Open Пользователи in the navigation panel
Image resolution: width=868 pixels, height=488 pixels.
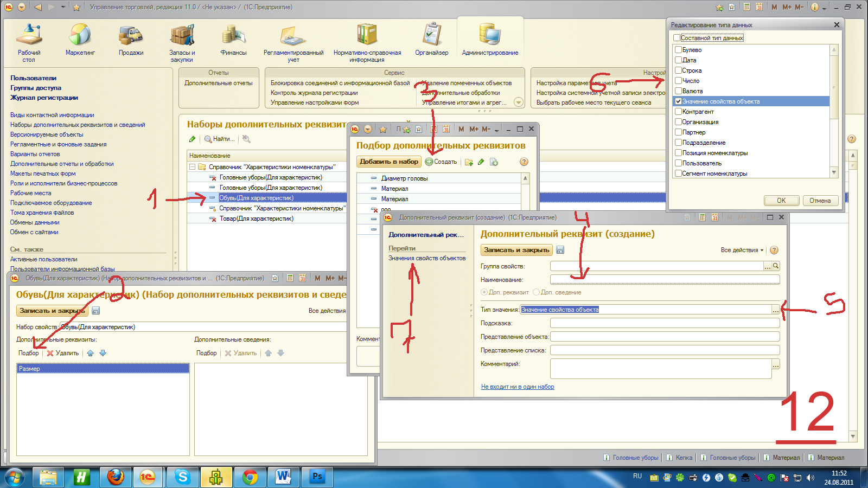[x=33, y=78]
